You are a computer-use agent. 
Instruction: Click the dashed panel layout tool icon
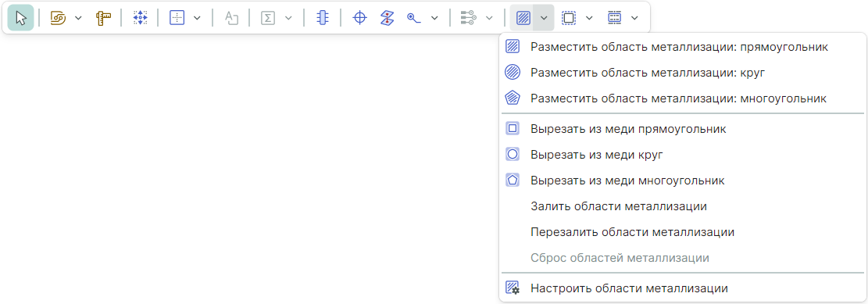pyautogui.click(x=614, y=18)
